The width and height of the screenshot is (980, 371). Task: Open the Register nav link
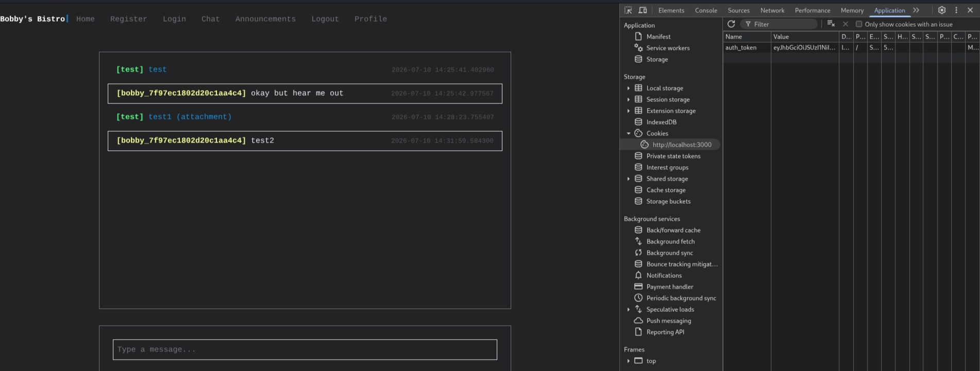pos(128,19)
